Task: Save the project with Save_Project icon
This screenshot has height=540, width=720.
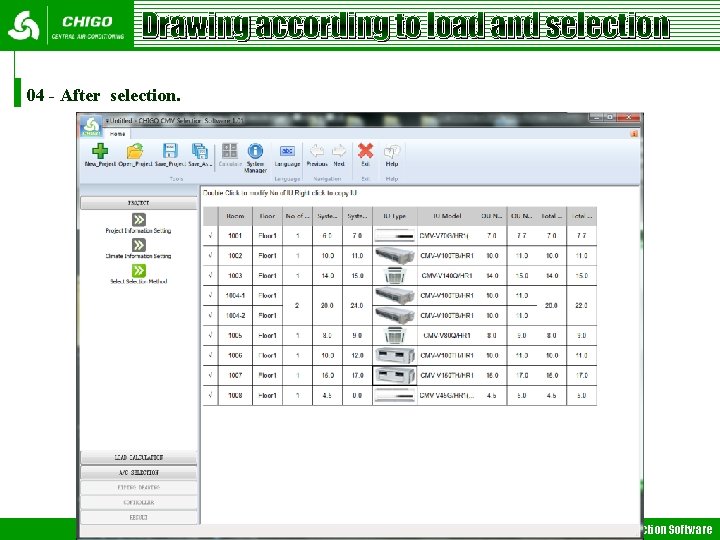Action: click(170, 151)
